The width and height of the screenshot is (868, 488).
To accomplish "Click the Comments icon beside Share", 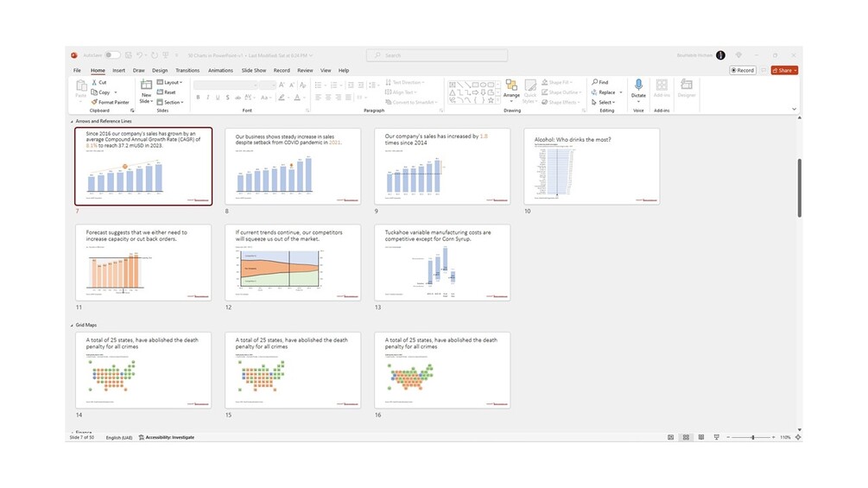I will click(x=763, y=70).
